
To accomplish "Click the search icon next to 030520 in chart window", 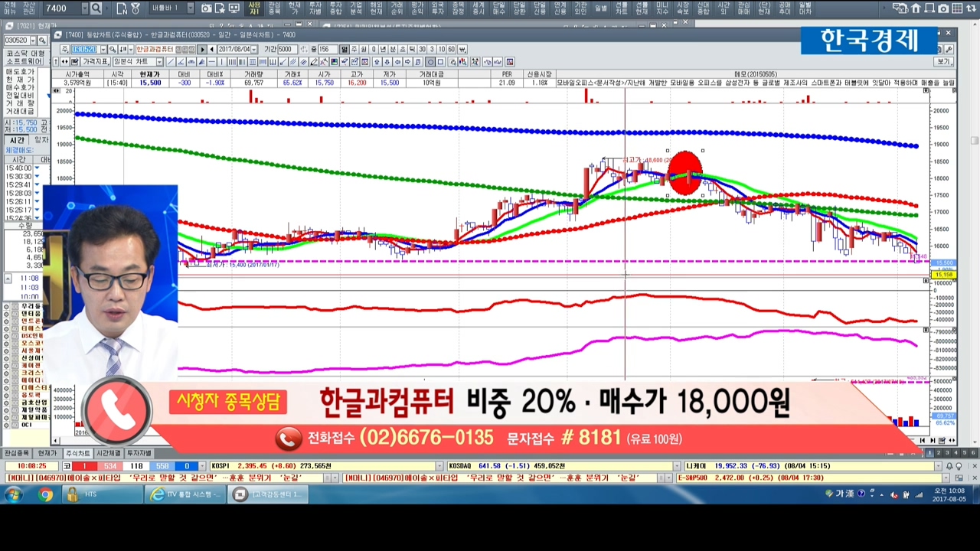I will (113, 49).
